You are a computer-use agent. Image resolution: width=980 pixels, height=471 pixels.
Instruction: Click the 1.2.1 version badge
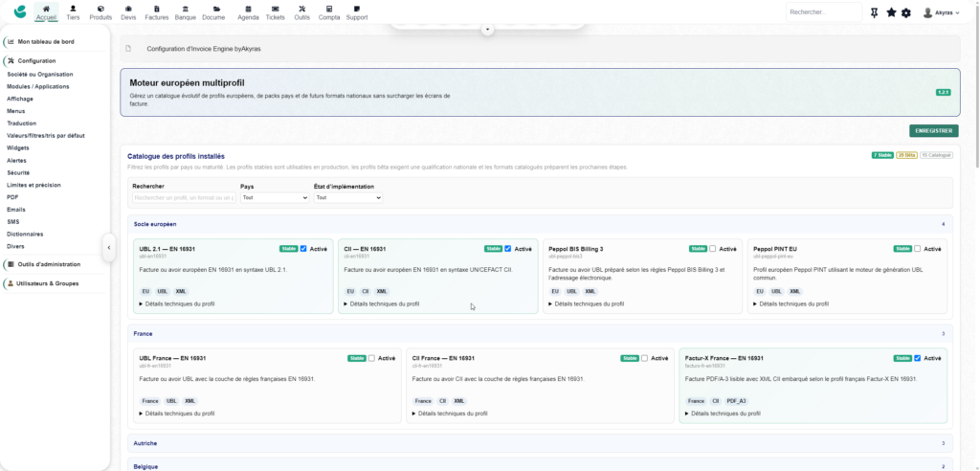pos(943,92)
